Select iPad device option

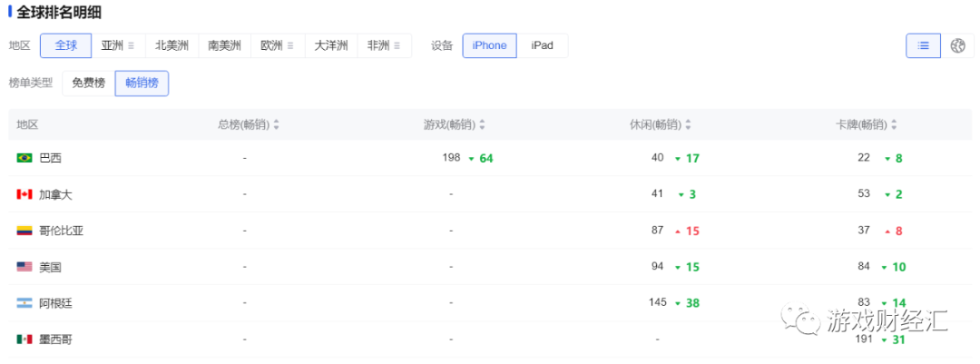click(542, 45)
